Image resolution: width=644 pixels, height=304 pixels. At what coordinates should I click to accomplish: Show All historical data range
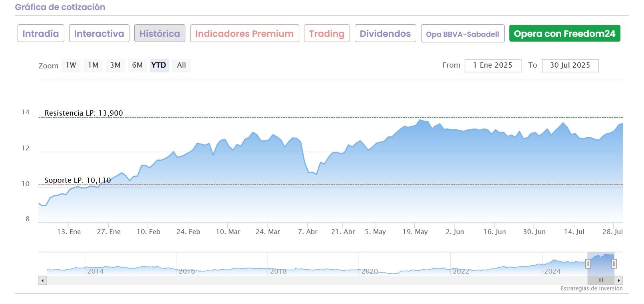click(181, 65)
